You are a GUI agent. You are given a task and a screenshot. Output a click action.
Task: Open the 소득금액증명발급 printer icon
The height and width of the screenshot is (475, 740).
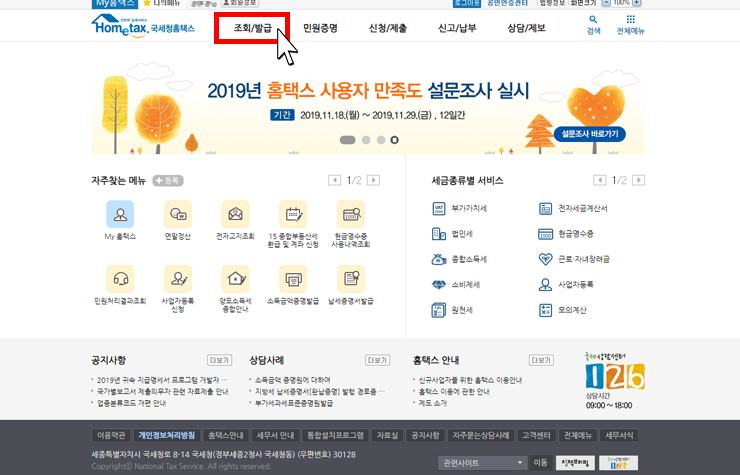pos(293,279)
